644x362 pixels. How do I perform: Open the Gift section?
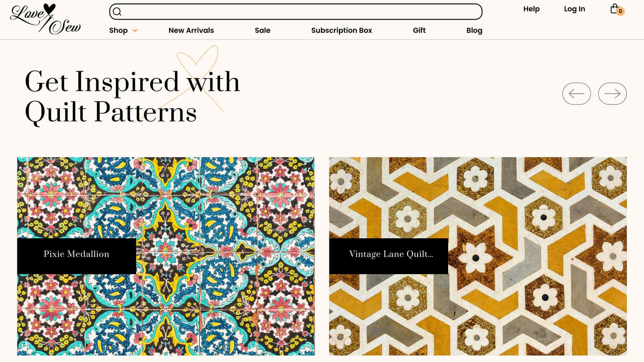[x=419, y=31]
